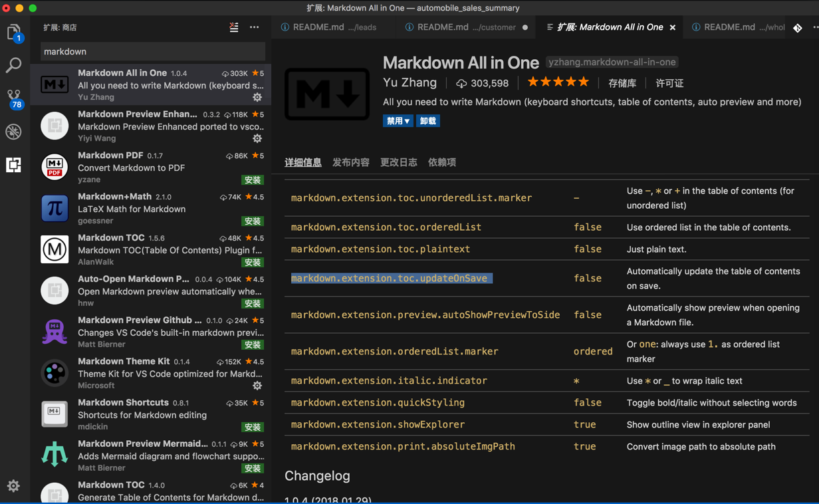The width and height of the screenshot is (819, 504).
Task: Open the 许可证 license link
Action: pyautogui.click(x=669, y=83)
